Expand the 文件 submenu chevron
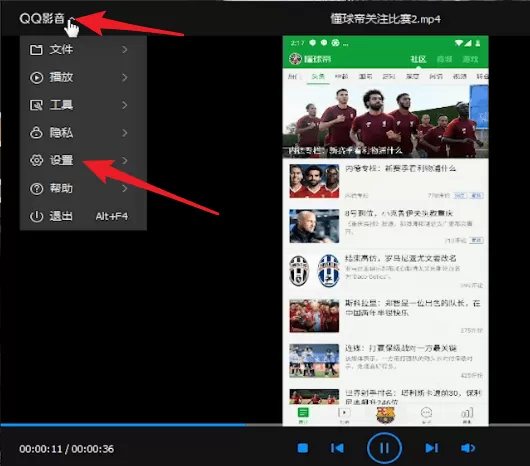This screenshot has width=530, height=466. point(125,50)
